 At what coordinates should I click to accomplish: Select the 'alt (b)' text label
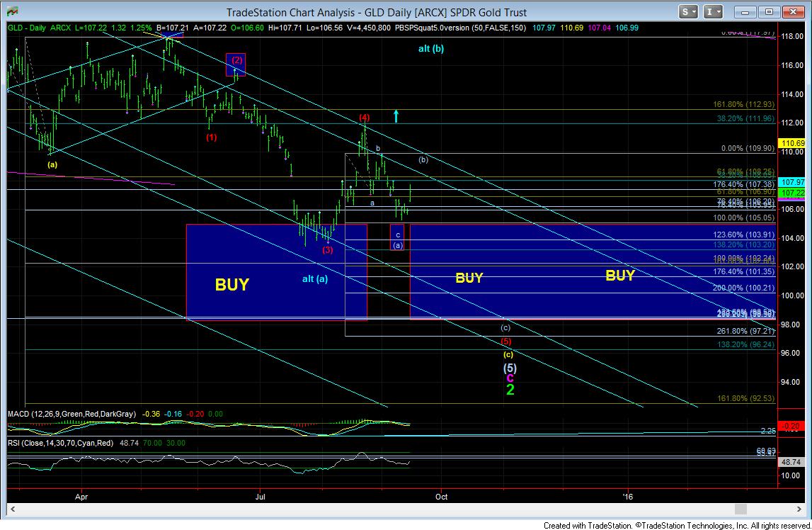pyautogui.click(x=431, y=49)
